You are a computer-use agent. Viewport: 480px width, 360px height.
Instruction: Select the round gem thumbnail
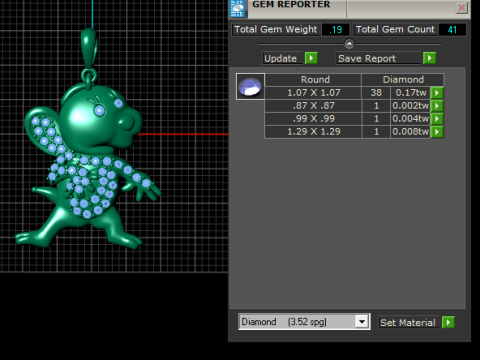[250, 86]
